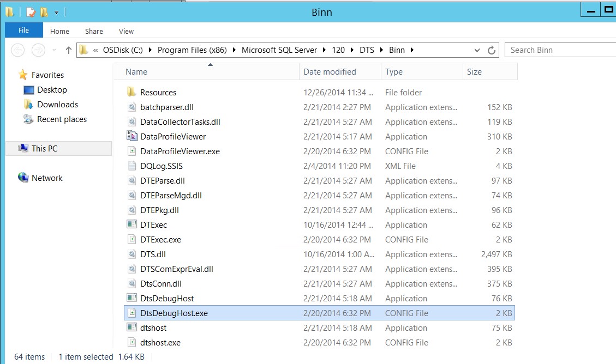Sort files by Size column
Viewport: 616px width, 364px height.
tap(490, 72)
